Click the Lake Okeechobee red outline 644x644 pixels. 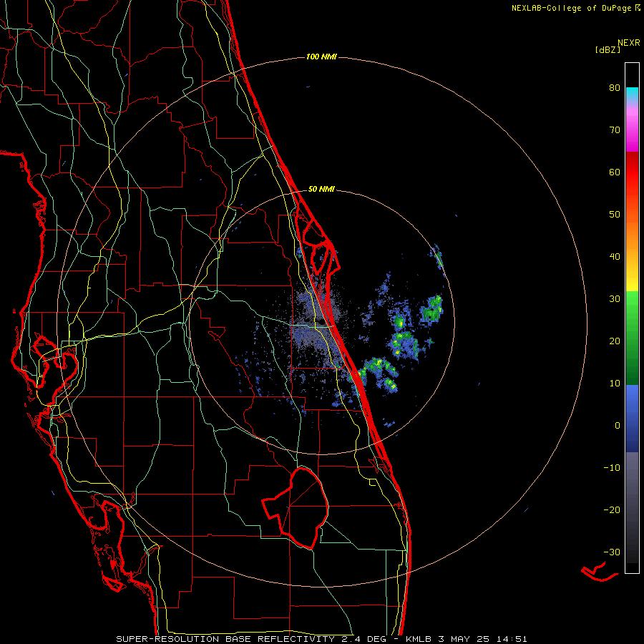pos(296,509)
